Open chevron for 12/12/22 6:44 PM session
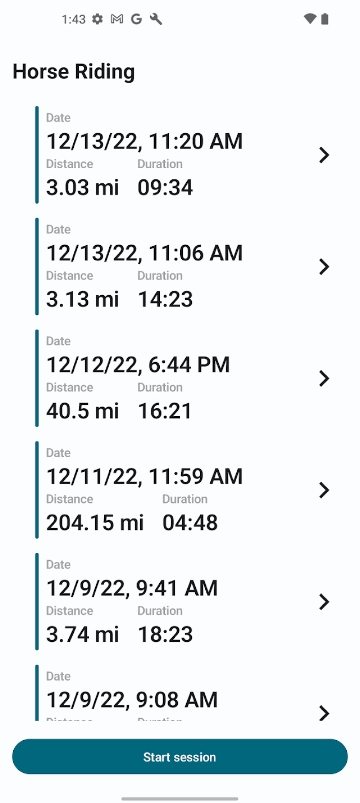This screenshot has height=803, width=360. [x=324, y=378]
